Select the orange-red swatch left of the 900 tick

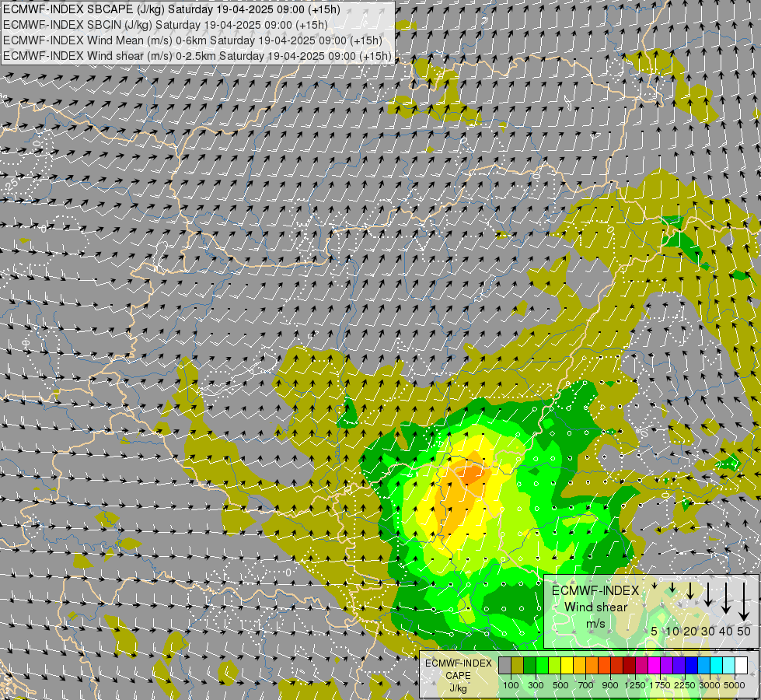pyautogui.click(x=605, y=665)
